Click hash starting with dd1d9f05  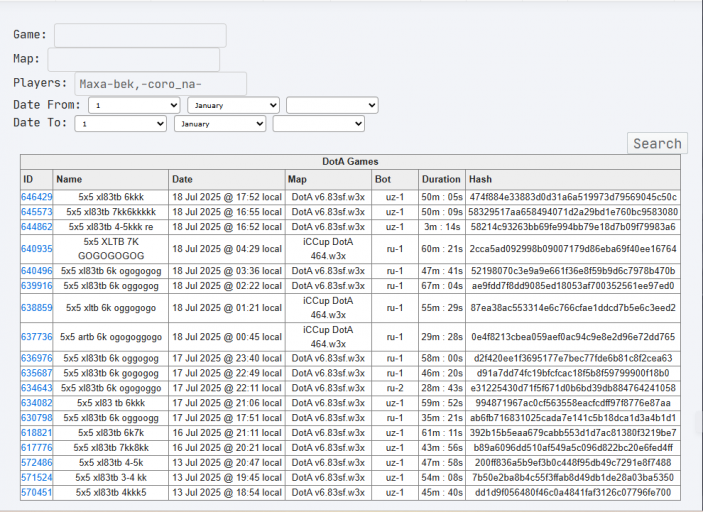[x=573, y=492]
